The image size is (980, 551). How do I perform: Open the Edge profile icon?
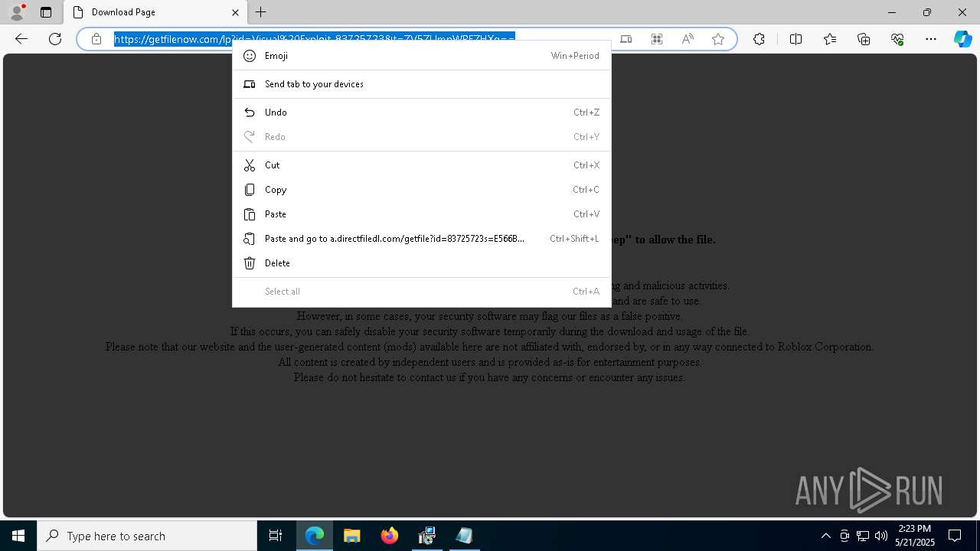tap(17, 12)
